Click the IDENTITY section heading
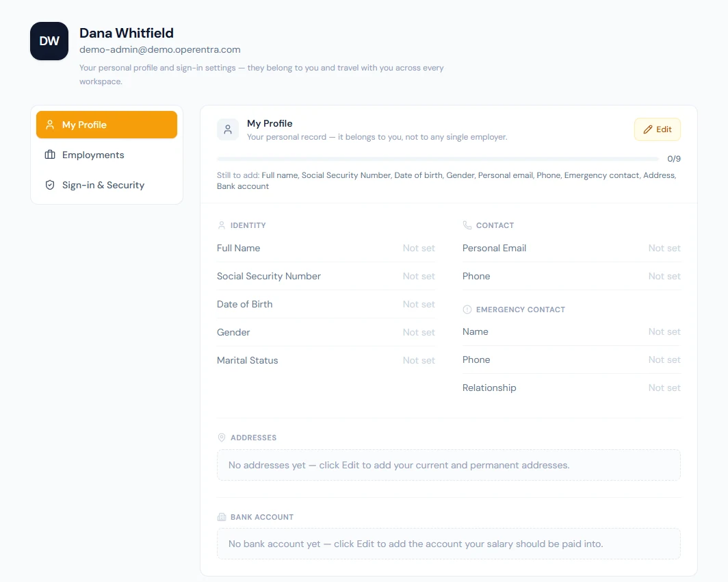This screenshot has height=582, width=728. pyautogui.click(x=248, y=225)
